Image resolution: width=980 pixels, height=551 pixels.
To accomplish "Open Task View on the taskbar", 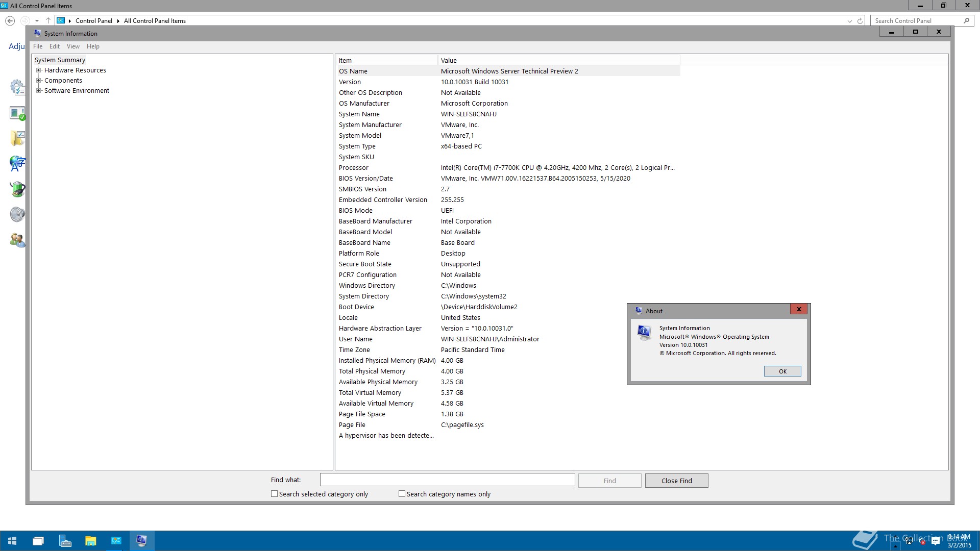I will (x=38, y=541).
